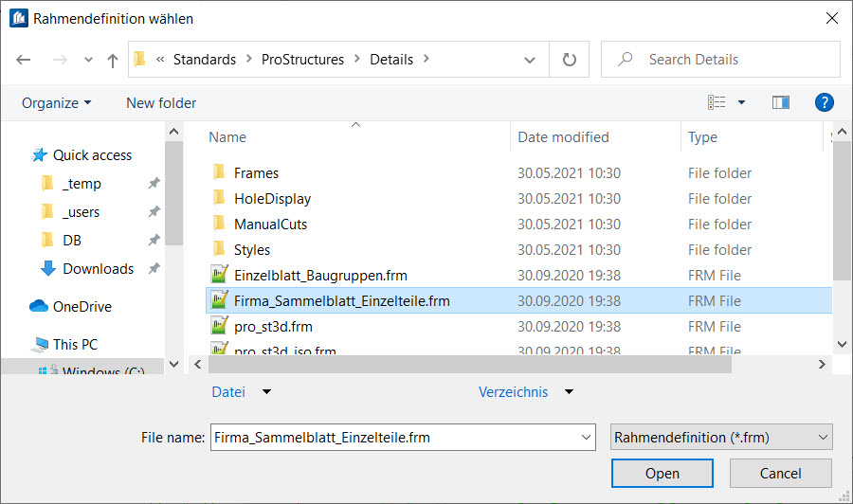
Task: Click the folder icon in address bar
Action: pos(140,59)
